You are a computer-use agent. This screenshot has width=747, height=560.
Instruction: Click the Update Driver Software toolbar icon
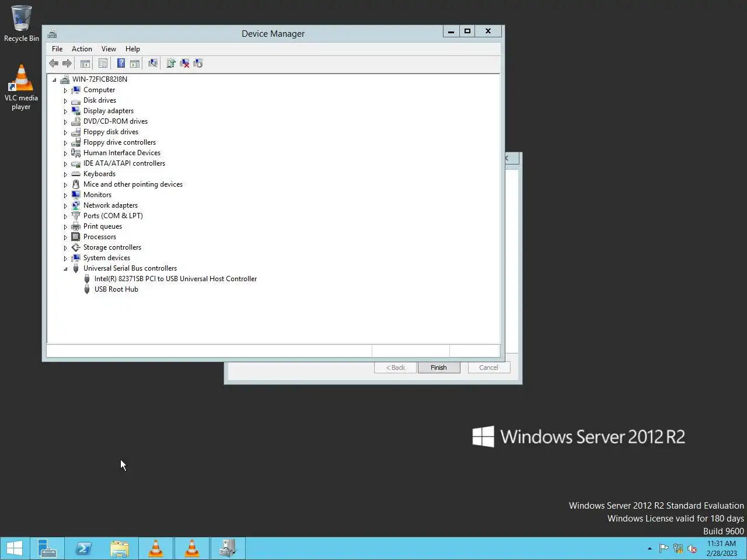171,64
